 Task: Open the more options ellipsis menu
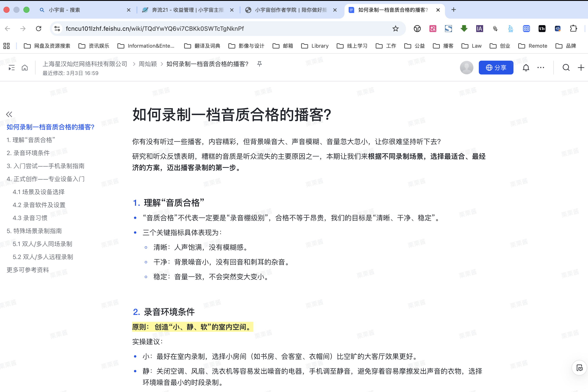[541, 68]
